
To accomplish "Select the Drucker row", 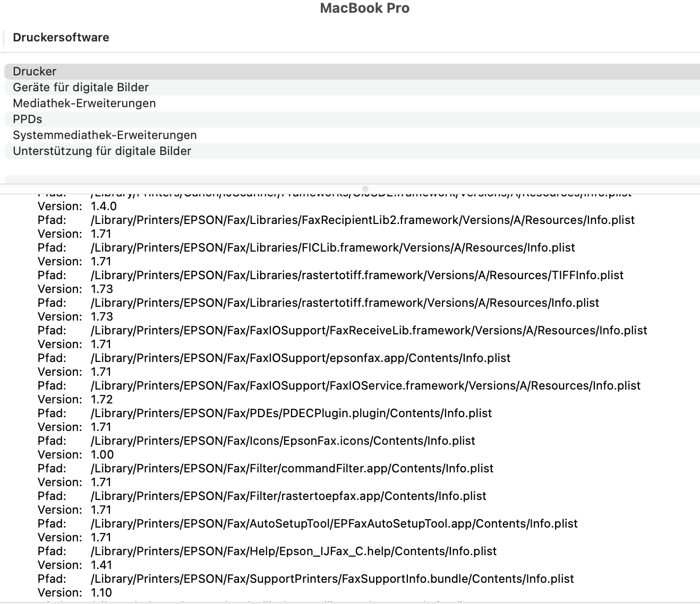I will (35, 72).
